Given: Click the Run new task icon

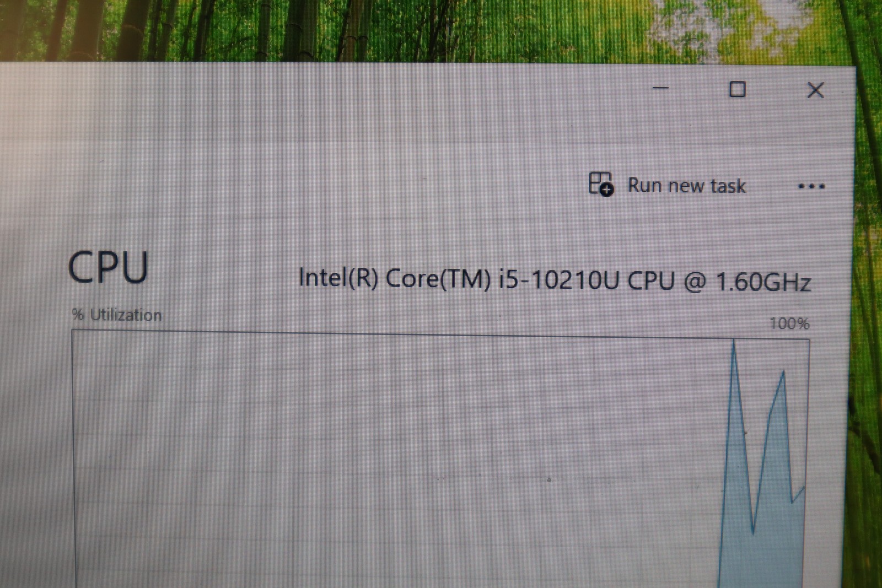Looking at the screenshot, I should 601,184.
